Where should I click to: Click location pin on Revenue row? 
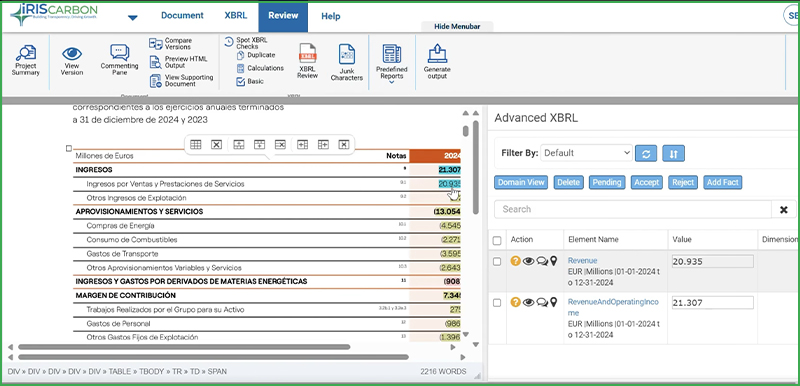pyautogui.click(x=554, y=261)
